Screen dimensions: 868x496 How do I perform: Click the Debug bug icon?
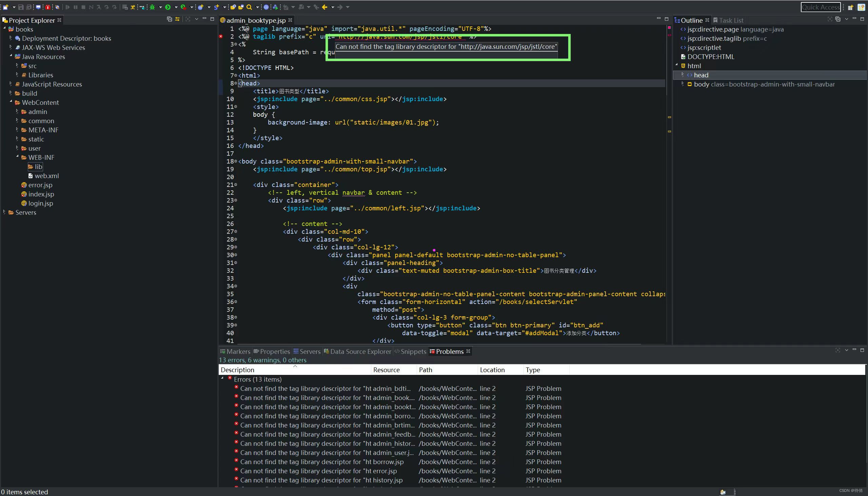click(x=153, y=7)
